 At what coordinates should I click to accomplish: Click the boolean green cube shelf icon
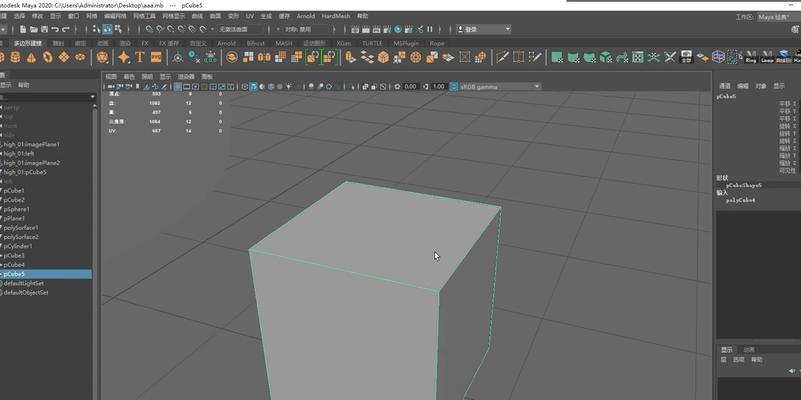605,57
